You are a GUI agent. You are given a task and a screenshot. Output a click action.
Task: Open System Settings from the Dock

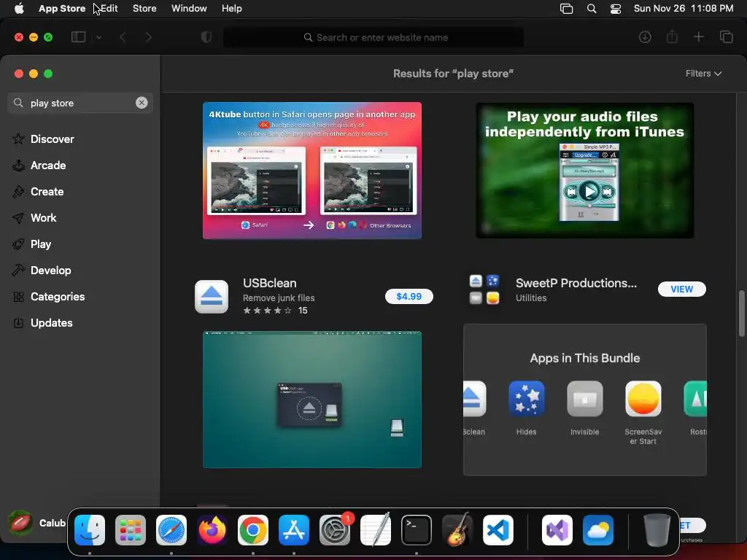click(335, 530)
